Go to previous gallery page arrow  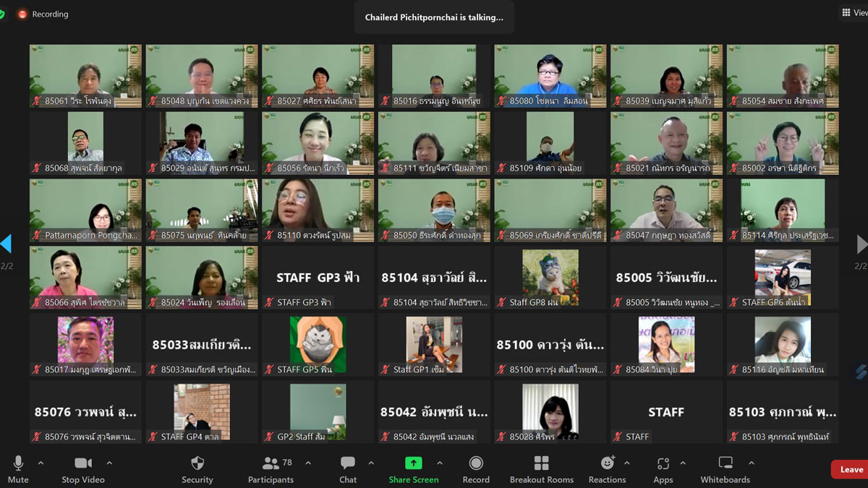pos(6,244)
